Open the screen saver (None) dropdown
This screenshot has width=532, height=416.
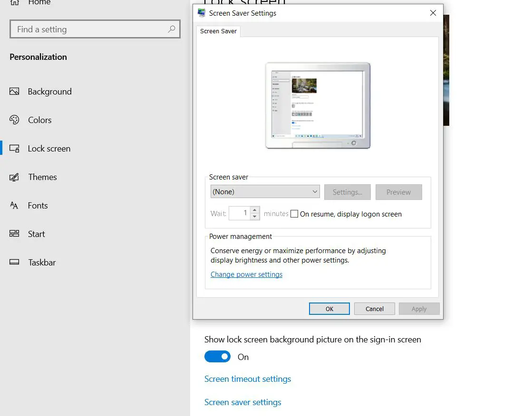tap(265, 192)
